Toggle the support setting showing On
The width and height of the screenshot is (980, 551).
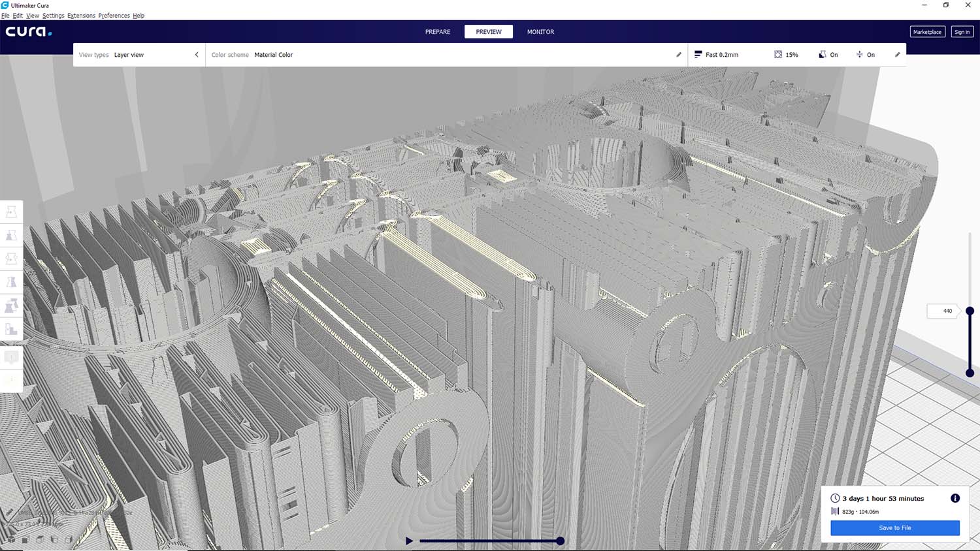823,55
